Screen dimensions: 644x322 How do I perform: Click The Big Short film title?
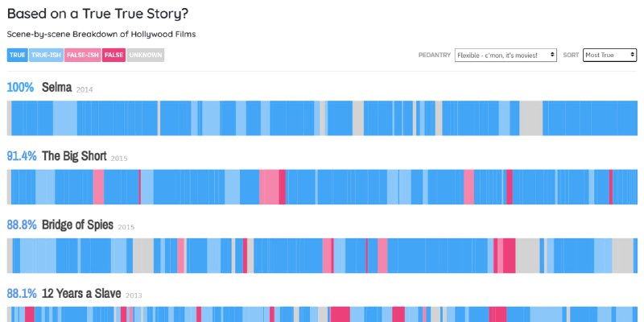tap(74, 156)
